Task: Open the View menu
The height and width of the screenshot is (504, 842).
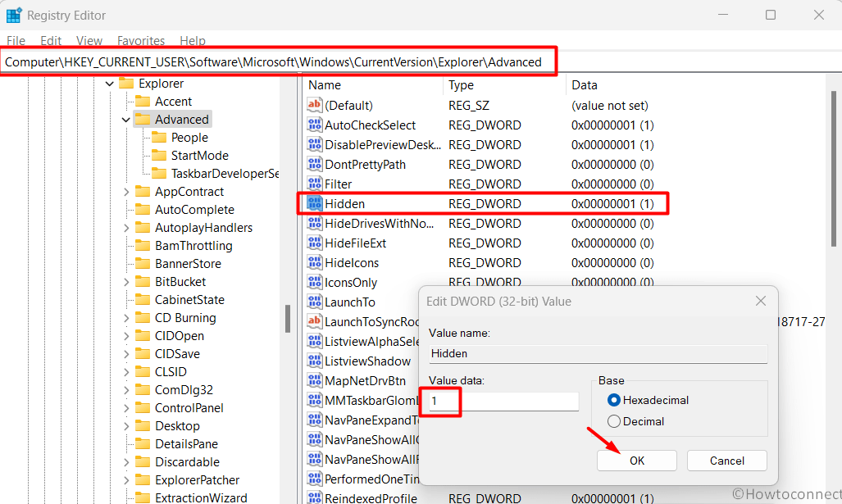Action: [x=89, y=41]
